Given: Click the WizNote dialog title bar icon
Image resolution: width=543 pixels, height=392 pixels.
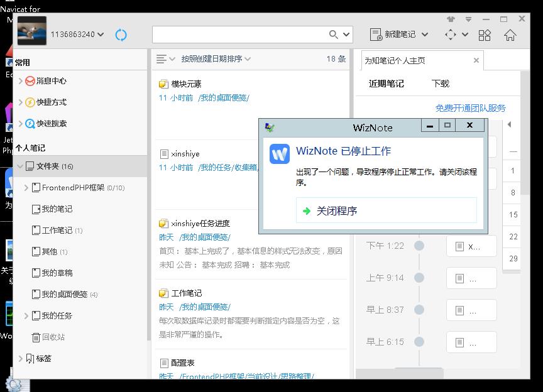Looking at the screenshot, I should coord(270,128).
